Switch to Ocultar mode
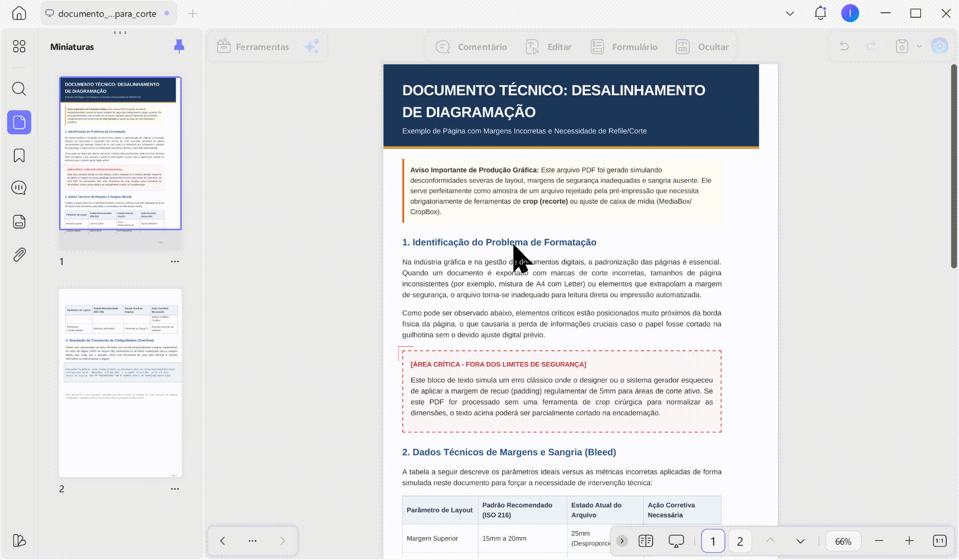959x560 pixels. [x=702, y=47]
